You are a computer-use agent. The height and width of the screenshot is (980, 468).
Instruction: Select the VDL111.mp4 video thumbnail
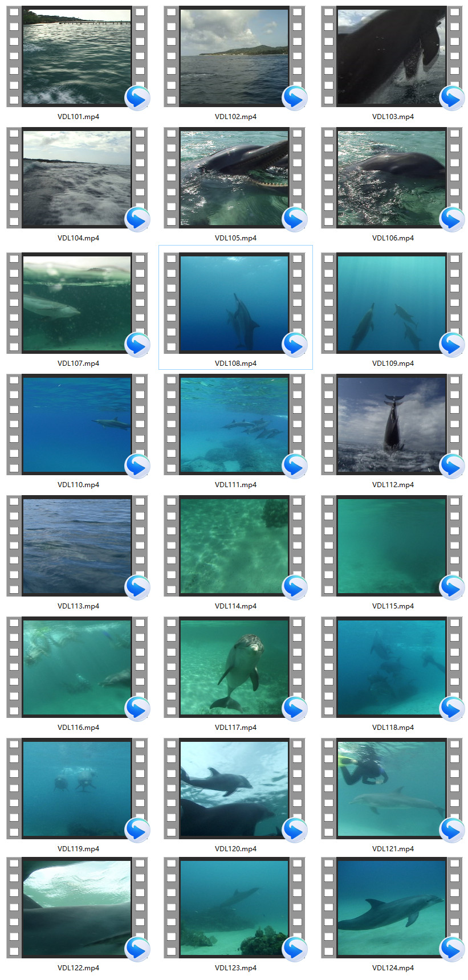234,424
